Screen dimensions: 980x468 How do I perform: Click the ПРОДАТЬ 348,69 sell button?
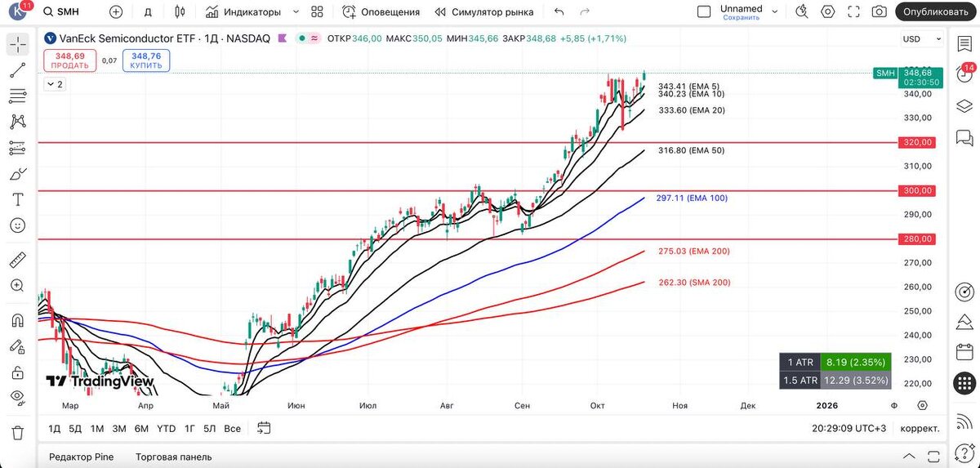(x=69, y=60)
